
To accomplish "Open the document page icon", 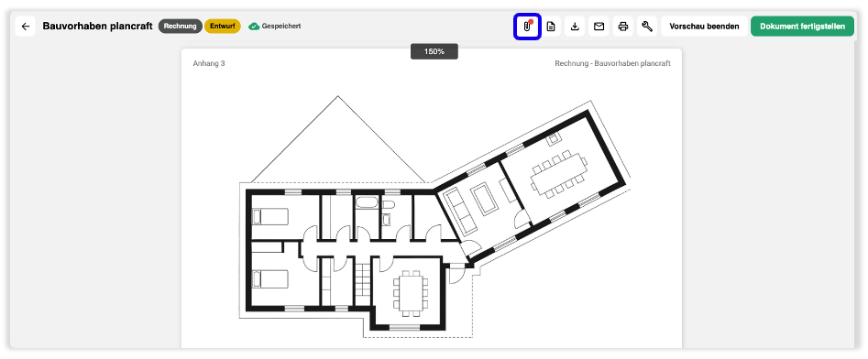I will (x=551, y=27).
